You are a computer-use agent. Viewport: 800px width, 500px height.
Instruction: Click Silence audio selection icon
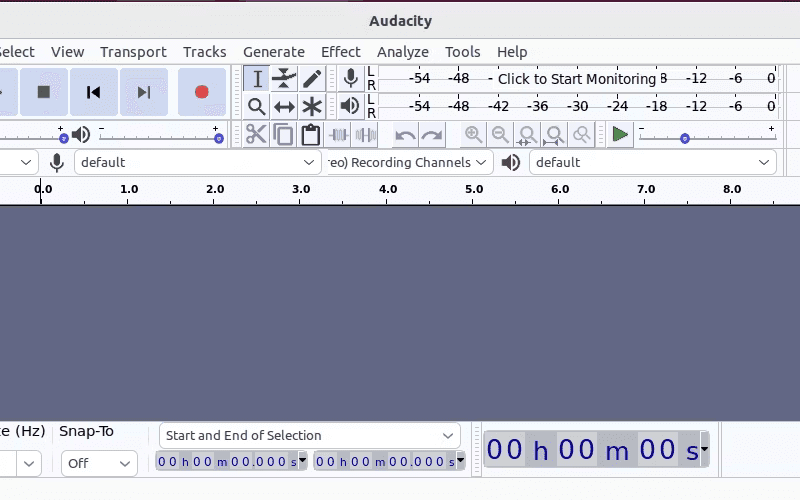365,135
